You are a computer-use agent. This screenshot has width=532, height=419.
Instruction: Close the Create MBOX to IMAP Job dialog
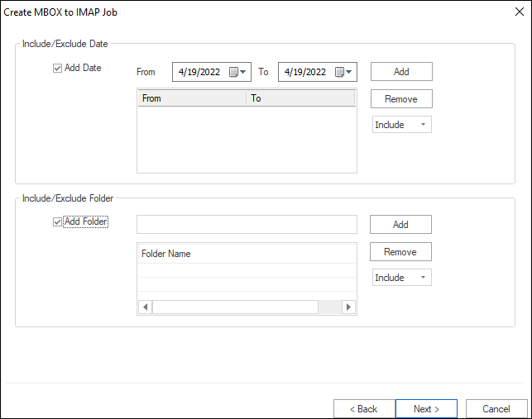pyautogui.click(x=520, y=12)
